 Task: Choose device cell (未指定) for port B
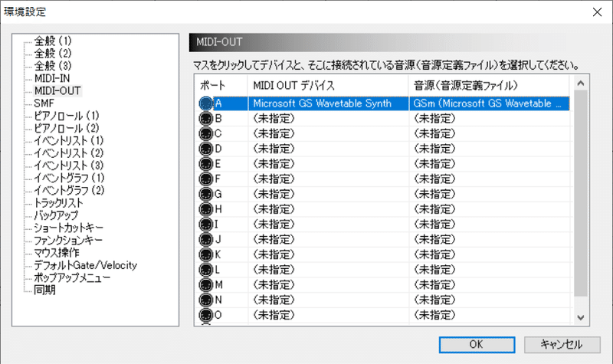[329, 119]
